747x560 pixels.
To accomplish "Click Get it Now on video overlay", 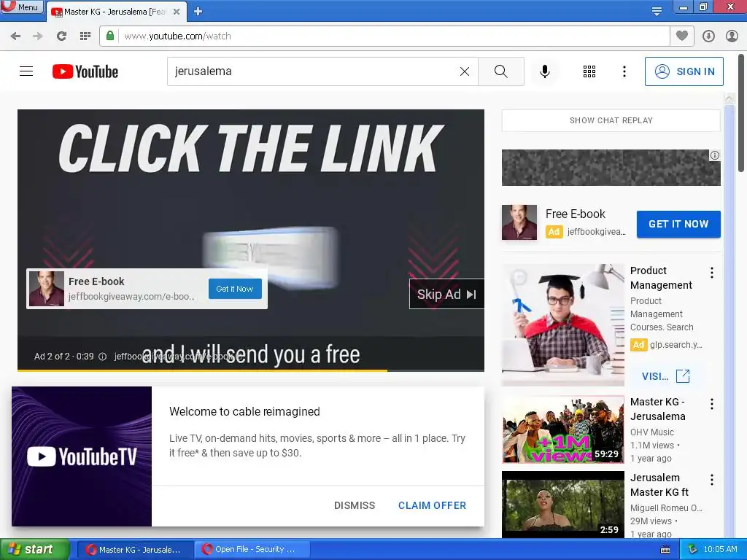I will point(235,289).
